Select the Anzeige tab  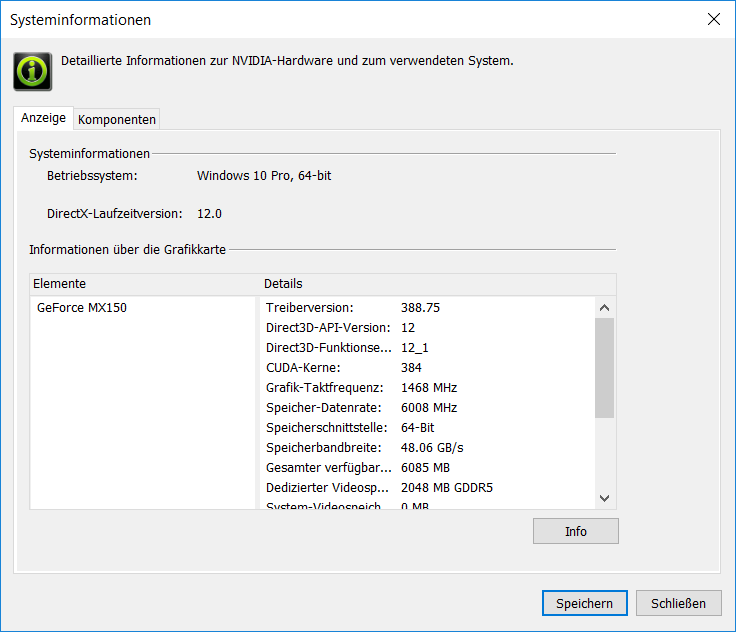43,117
